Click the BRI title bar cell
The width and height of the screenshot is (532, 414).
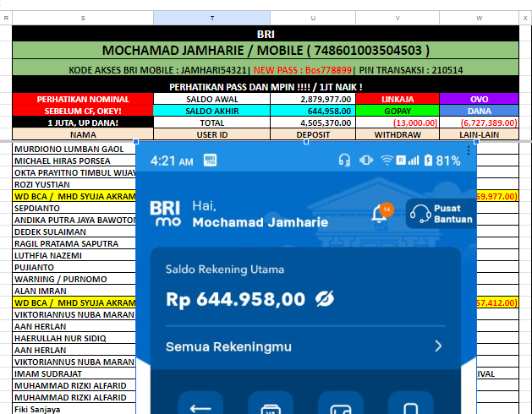click(266, 34)
